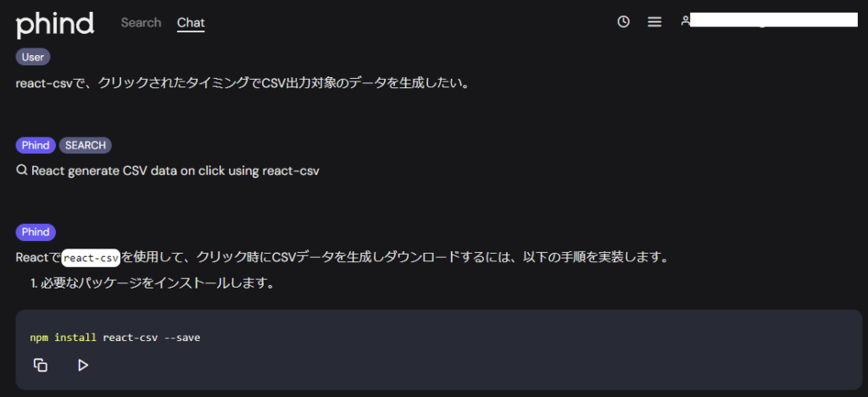Click the User badge label
The image size is (868, 397).
pyautogui.click(x=33, y=57)
